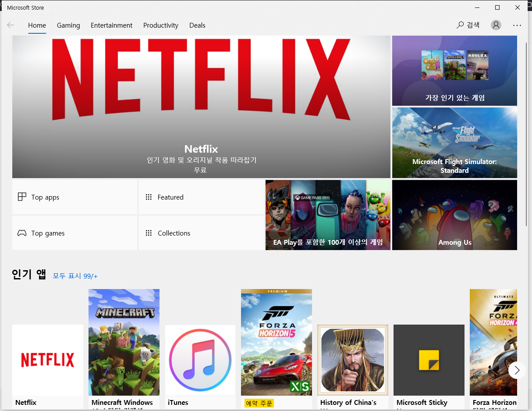Click the Microsoft Sticky title text

point(422,402)
